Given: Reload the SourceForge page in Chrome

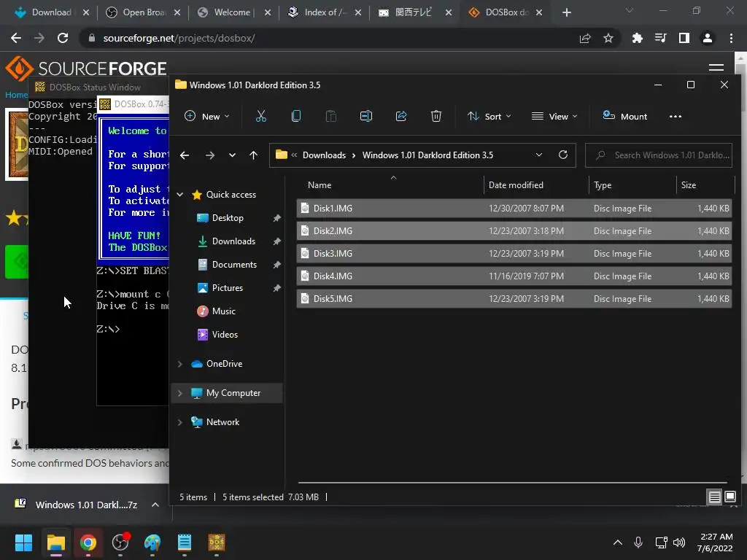Looking at the screenshot, I should pos(63,38).
